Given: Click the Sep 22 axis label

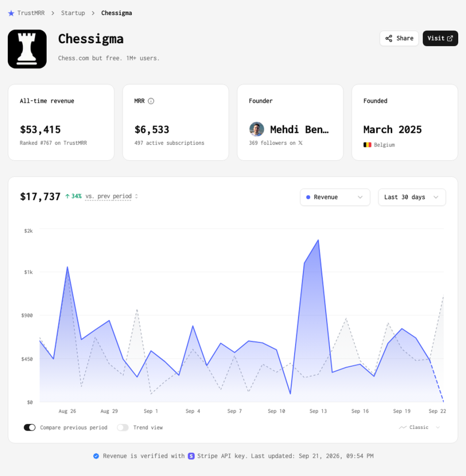Looking at the screenshot, I should tap(437, 411).
